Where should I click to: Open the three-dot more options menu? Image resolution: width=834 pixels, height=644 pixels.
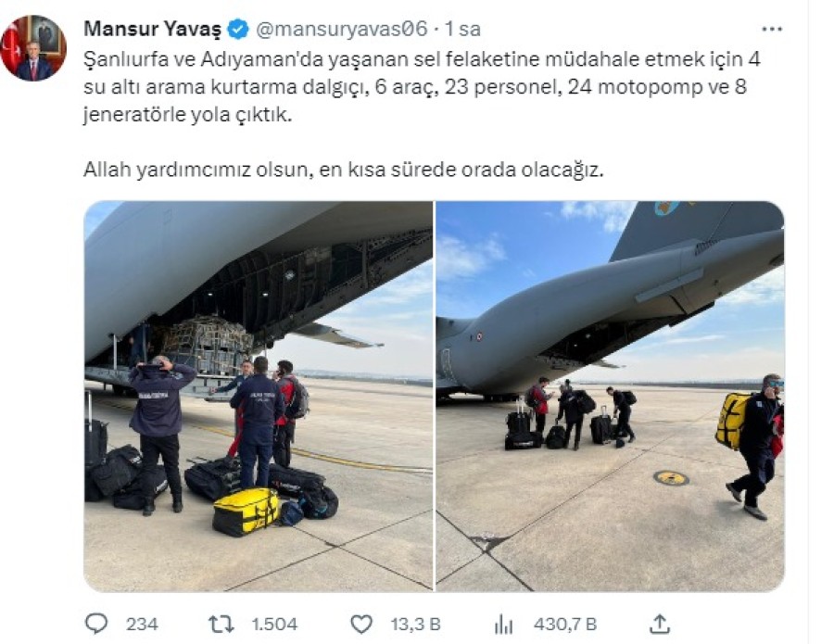(x=772, y=30)
